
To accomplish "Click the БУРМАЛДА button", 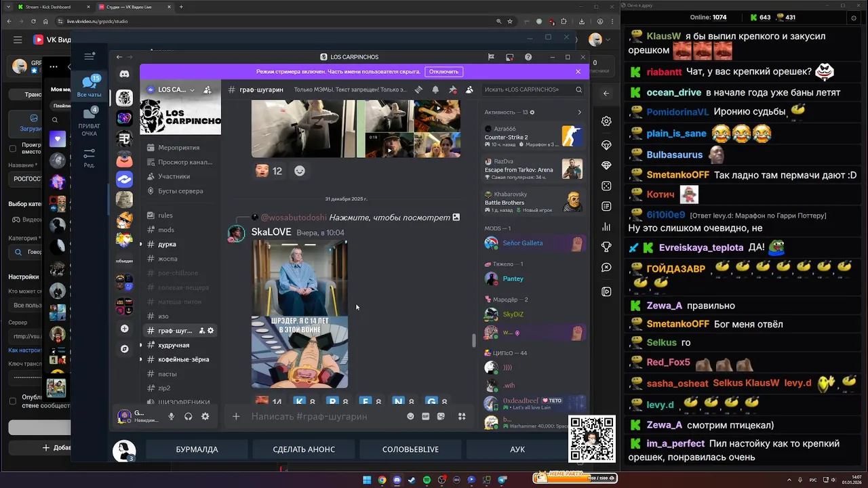I will 197,449.
